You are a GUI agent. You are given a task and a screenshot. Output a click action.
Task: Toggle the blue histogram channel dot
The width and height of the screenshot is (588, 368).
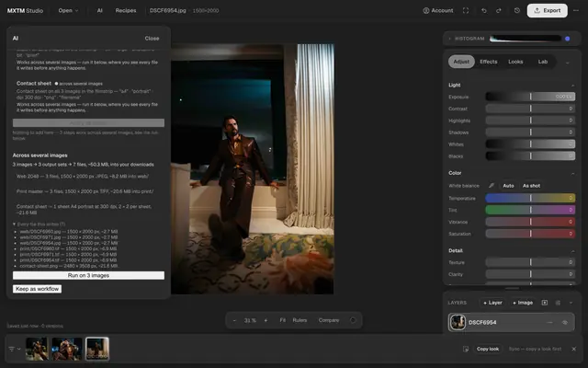point(568,39)
